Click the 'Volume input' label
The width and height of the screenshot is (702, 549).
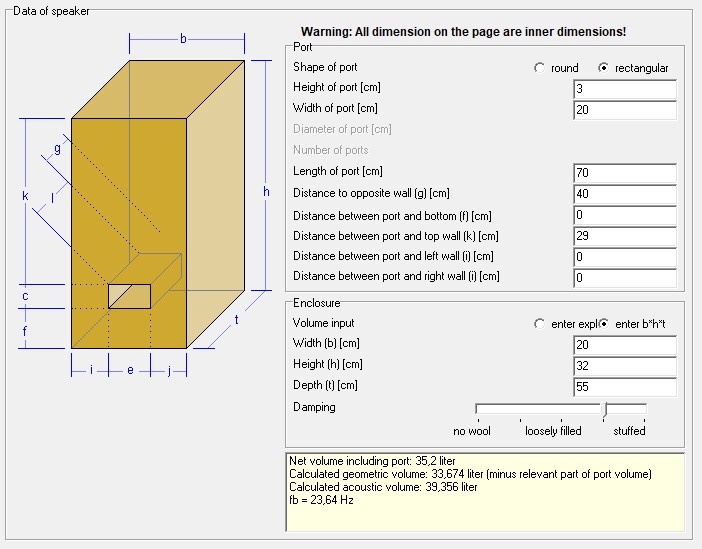323,323
